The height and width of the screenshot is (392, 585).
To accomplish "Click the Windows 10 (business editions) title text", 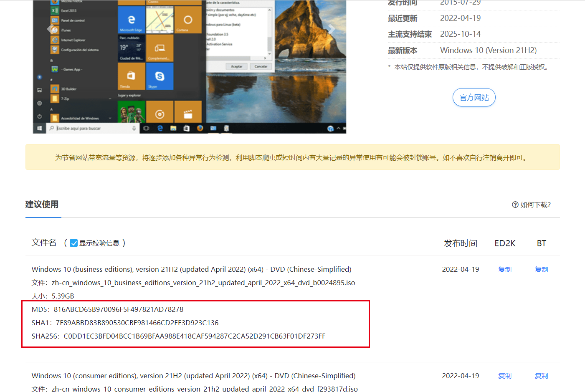I will click(x=192, y=269).
